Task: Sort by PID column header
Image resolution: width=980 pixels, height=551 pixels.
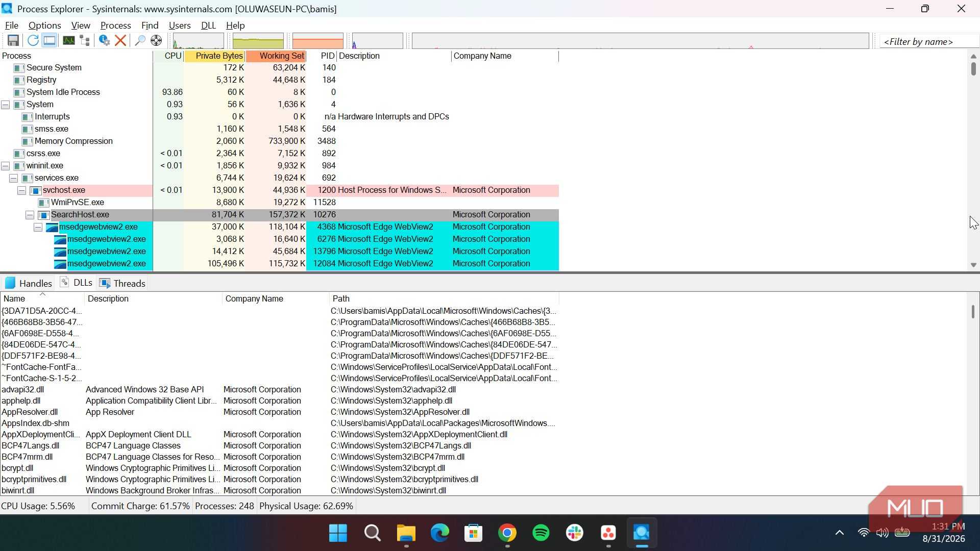Action: pyautogui.click(x=322, y=56)
